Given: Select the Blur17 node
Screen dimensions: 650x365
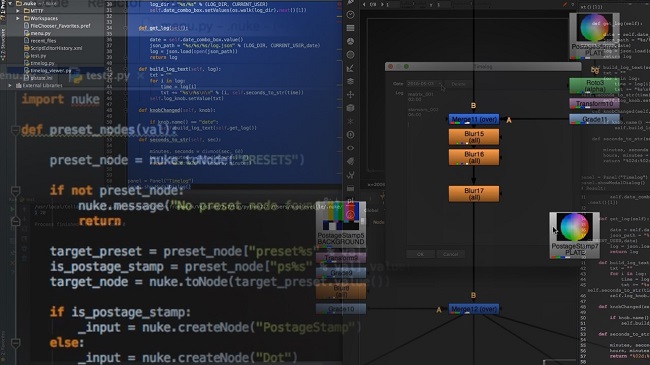Looking at the screenshot, I should pyautogui.click(x=474, y=194).
